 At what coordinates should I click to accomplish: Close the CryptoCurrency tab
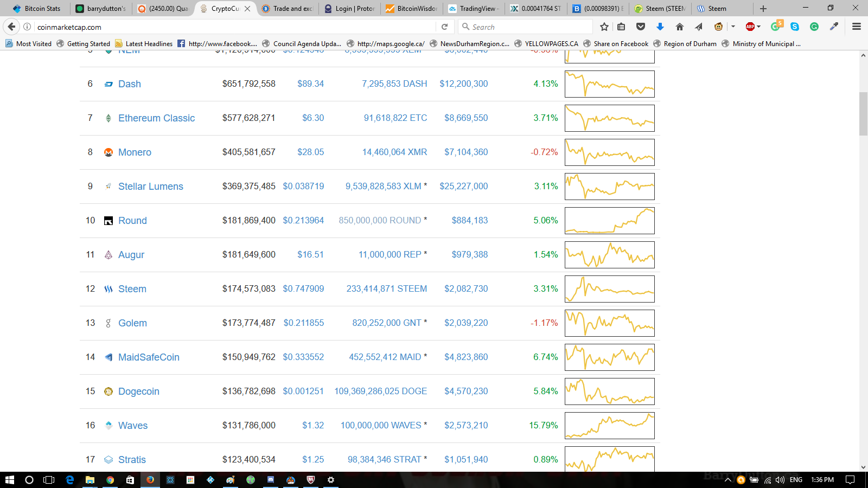(247, 9)
